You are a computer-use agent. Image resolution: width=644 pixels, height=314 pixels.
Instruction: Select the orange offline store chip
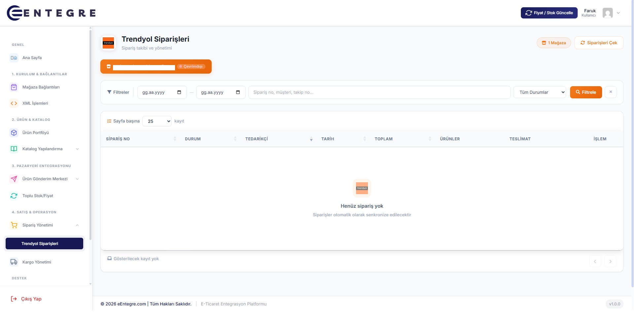(156, 67)
